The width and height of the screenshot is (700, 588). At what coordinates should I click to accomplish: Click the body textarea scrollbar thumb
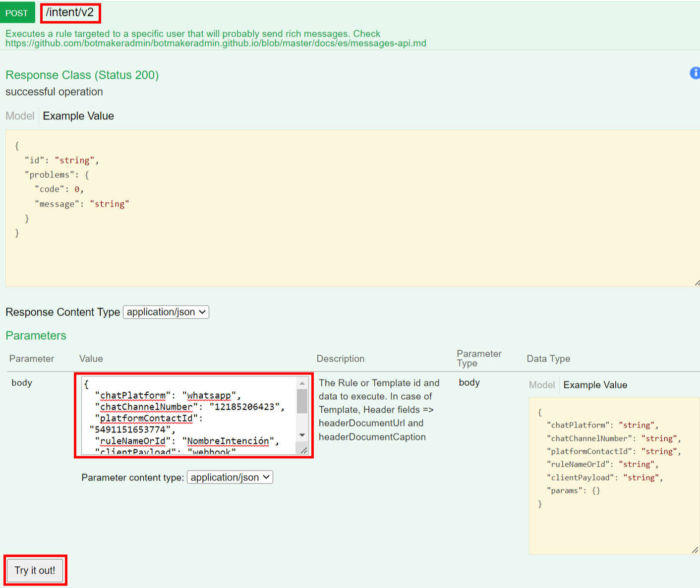(x=302, y=401)
